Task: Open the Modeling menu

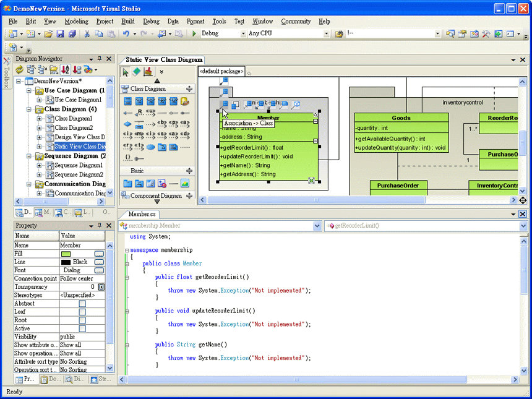Action: pos(76,22)
